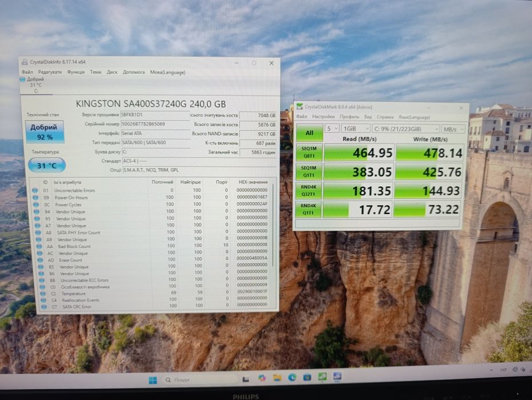The height and width of the screenshot is (400, 532).
Task: Run the SEQ1M Q8T1 test
Action: [309, 152]
